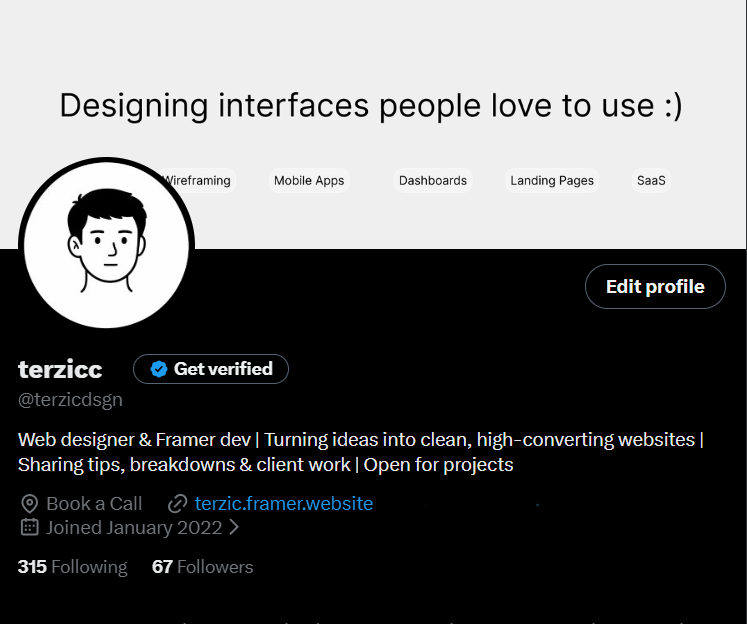Click the @terzicdsgn handle
Viewport: 747px width, 624px height.
[x=70, y=400]
